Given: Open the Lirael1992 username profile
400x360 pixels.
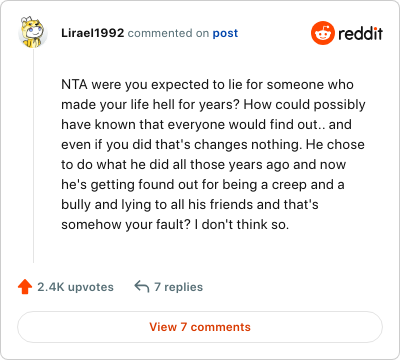Looking at the screenshot, I should point(93,33).
